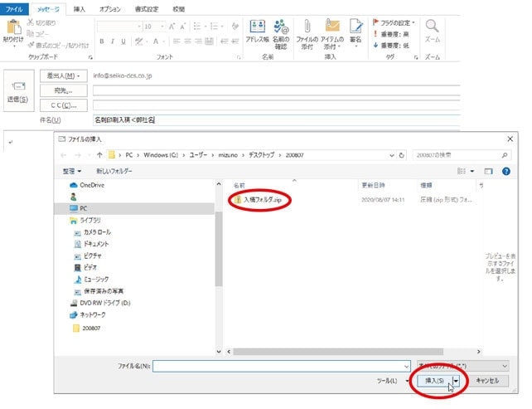Click the Check Names (名前の確認) icon

coord(281,29)
